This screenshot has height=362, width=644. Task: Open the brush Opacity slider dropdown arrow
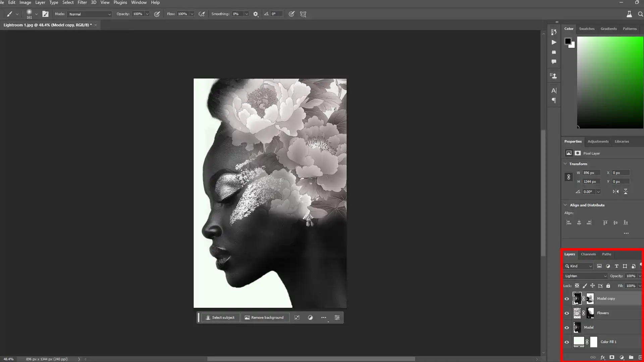[x=147, y=14]
